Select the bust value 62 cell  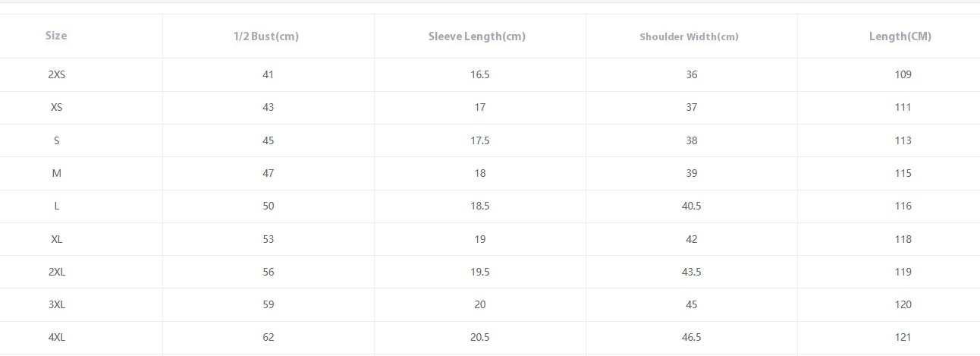268,337
